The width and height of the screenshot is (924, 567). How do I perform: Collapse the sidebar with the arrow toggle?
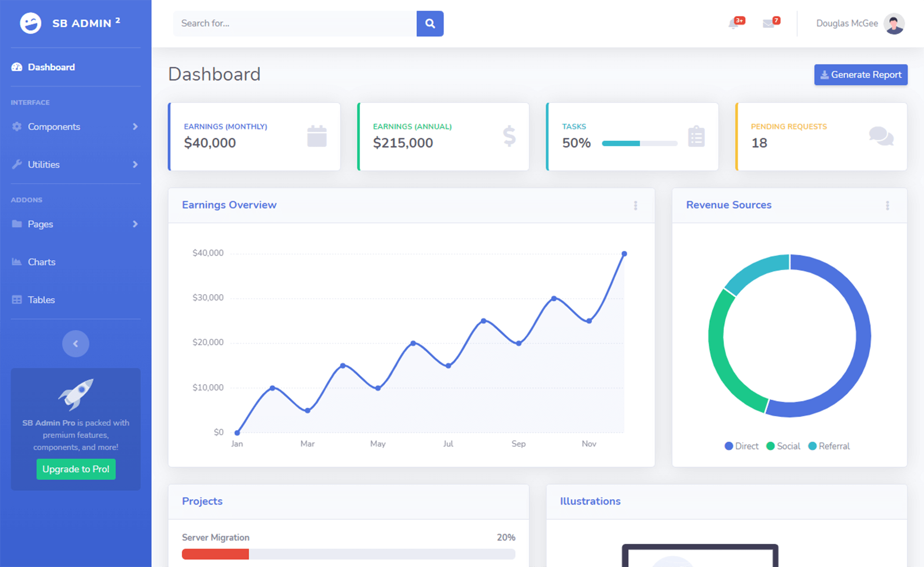coord(75,343)
